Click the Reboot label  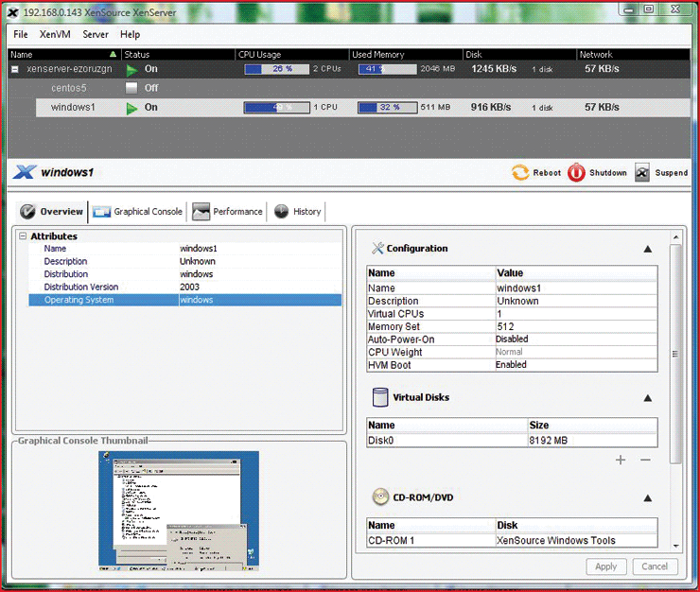pyautogui.click(x=547, y=173)
